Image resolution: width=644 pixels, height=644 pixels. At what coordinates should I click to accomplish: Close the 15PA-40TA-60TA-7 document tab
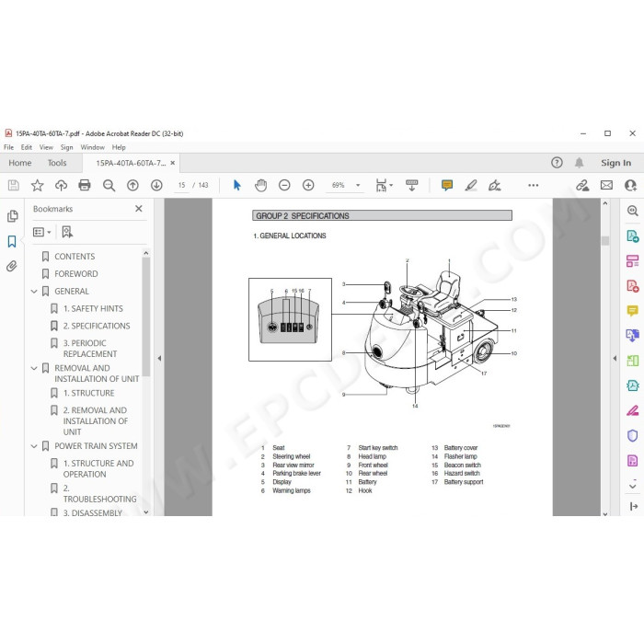click(x=173, y=163)
